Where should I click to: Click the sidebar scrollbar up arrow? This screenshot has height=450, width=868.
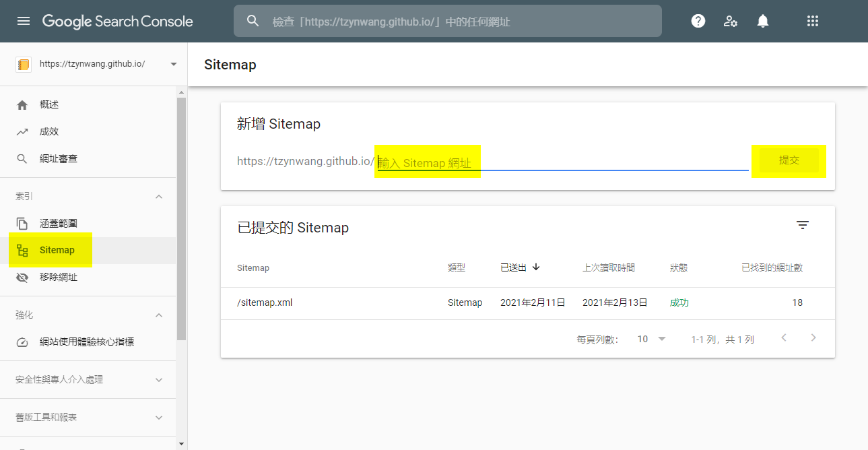181,92
